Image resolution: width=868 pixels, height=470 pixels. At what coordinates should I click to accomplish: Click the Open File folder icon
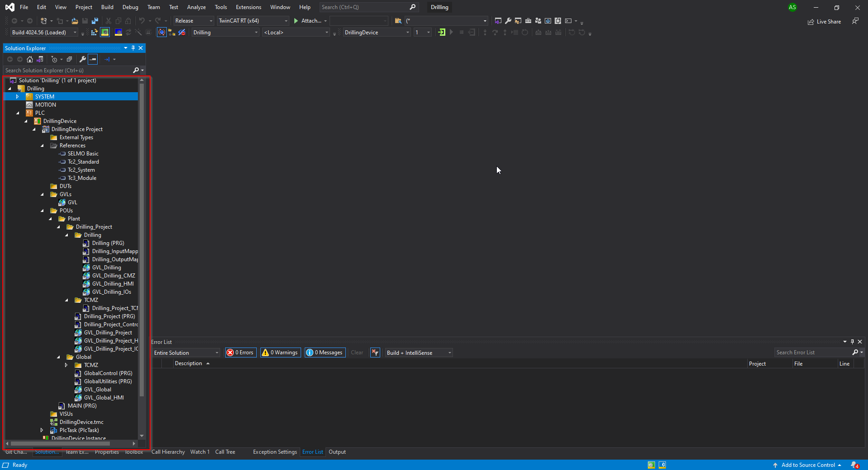click(75, 21)
